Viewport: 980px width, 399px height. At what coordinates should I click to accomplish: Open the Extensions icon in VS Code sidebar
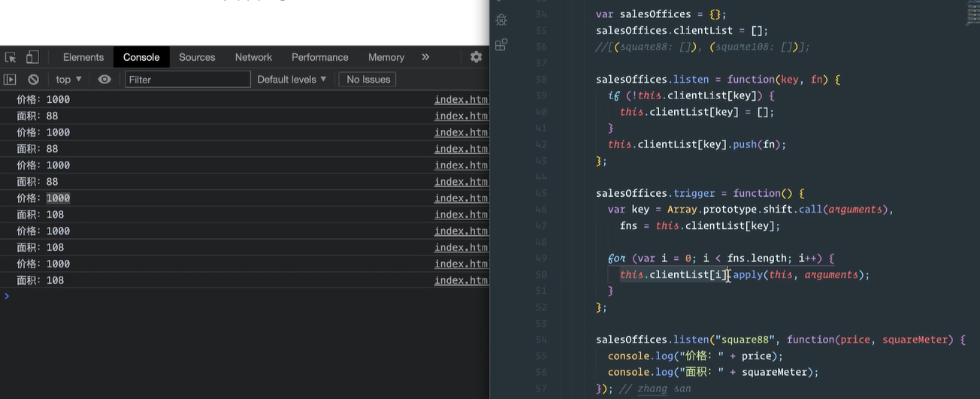coord(501,44)
